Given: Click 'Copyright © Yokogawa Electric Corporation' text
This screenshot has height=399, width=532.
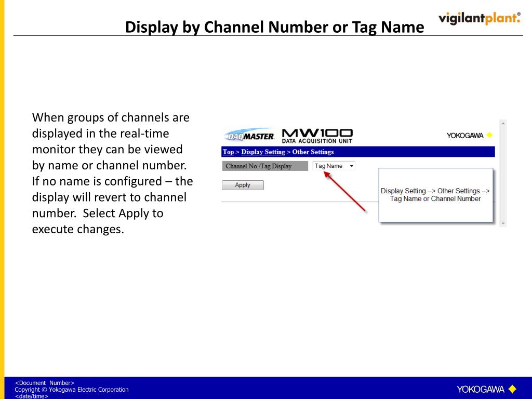Looking at the screenshot, I should pos(72,390).
